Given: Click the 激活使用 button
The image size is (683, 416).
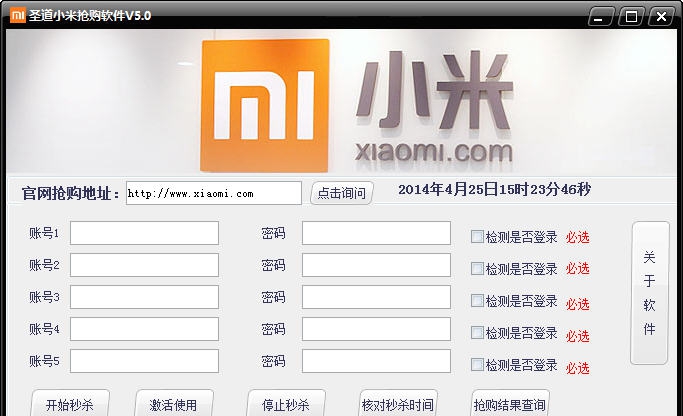Looking at the screenshot, I should (174, 403).
